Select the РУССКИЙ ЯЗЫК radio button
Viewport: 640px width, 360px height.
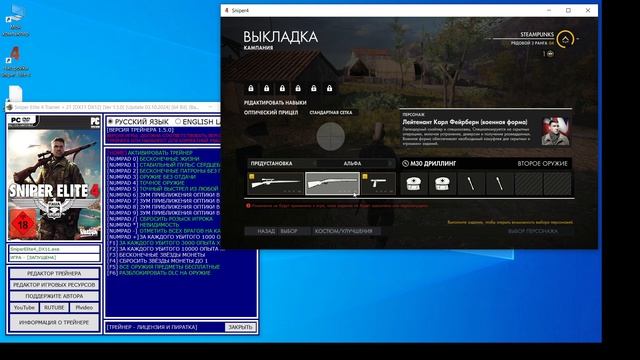pos(110,122)
